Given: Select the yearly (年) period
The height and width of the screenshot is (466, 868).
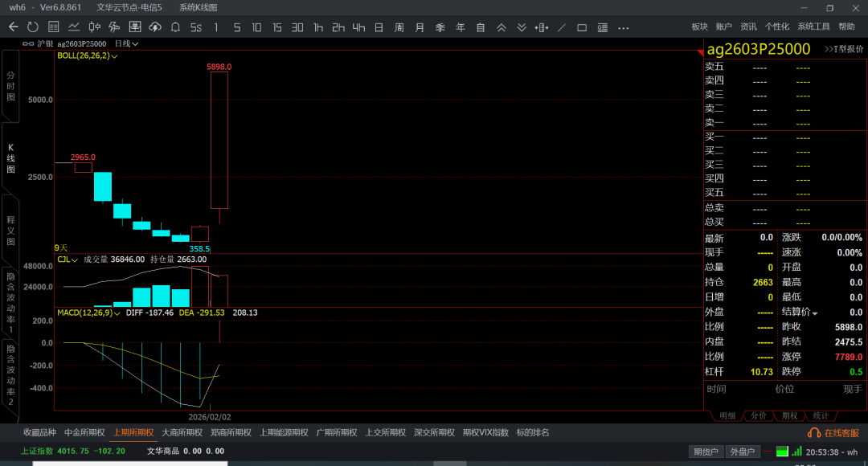Looking at the screenshot, I should (460, 27).
